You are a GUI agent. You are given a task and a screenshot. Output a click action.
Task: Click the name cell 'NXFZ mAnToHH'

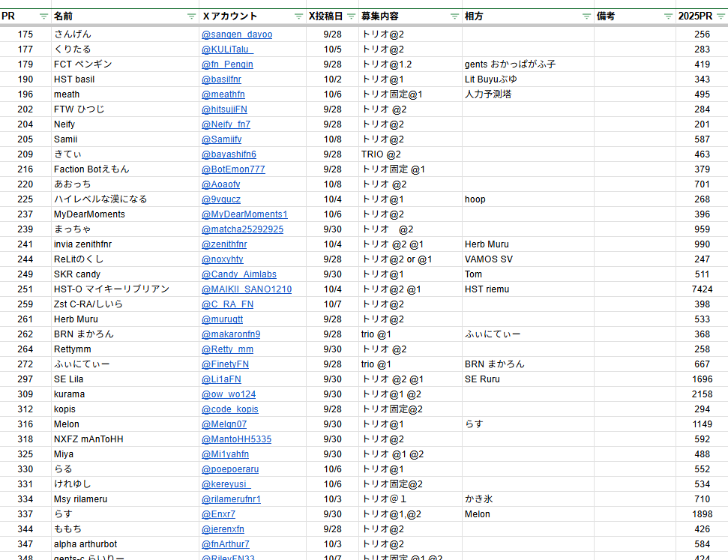(125, 439)
